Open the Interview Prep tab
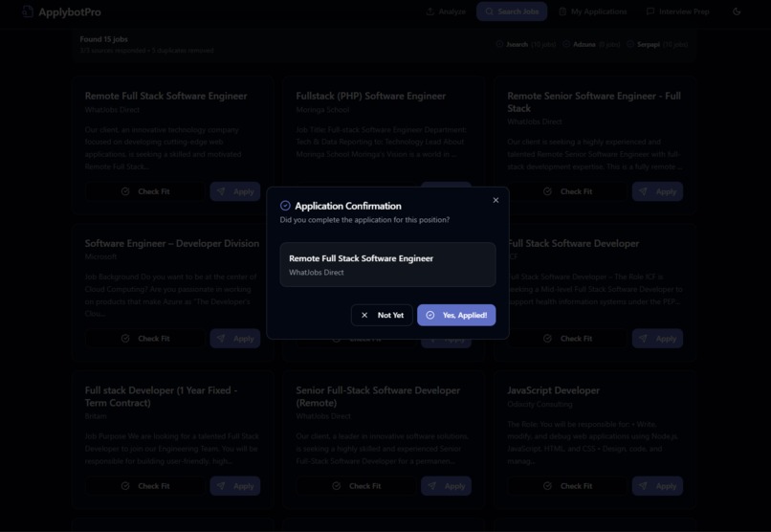 tap(677, 11)
